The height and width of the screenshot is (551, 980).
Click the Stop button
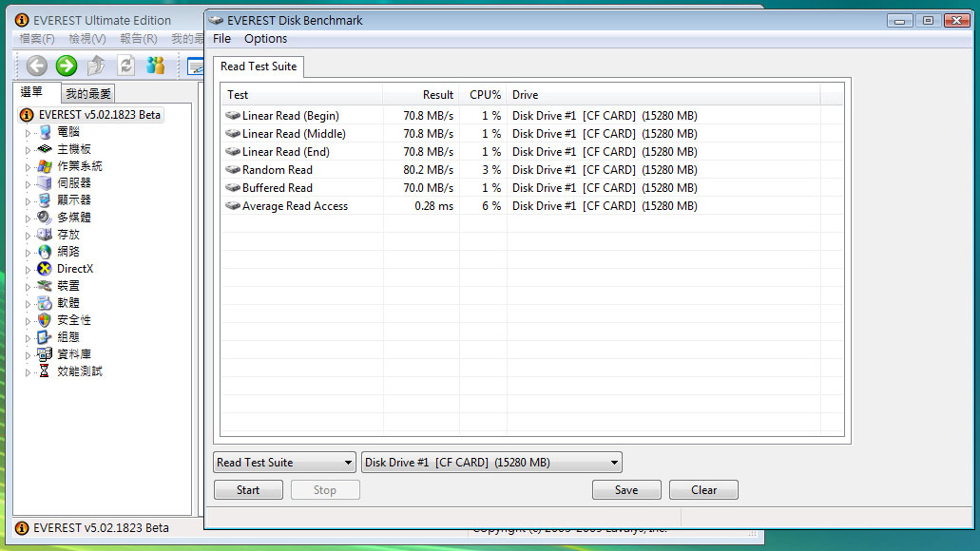pos(325,490)
